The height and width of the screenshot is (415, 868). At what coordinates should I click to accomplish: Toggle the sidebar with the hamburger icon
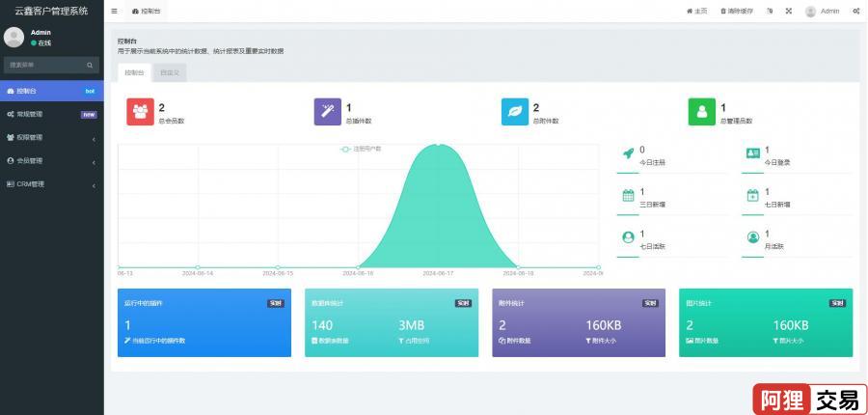(x=115, y=11)
